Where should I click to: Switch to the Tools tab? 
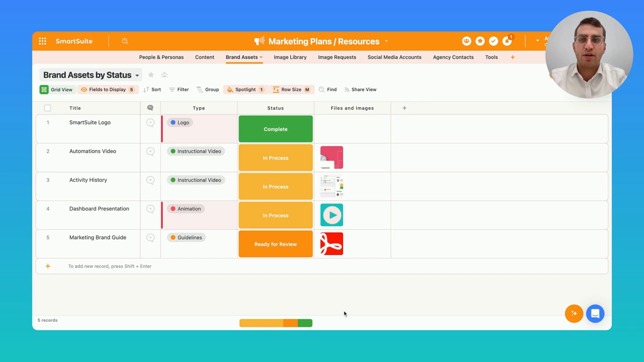(x=492, y=57)
